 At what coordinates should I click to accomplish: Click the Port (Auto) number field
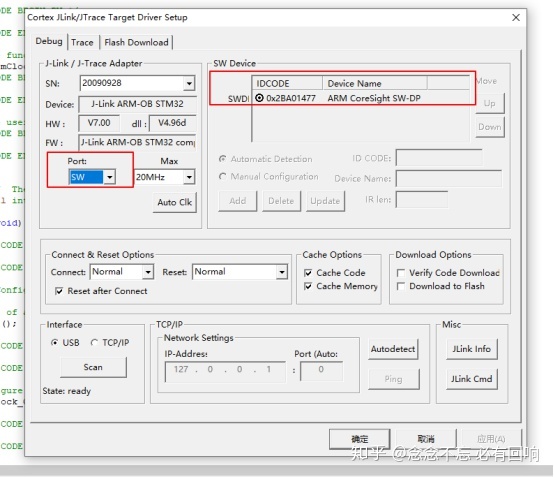(321, 371)
